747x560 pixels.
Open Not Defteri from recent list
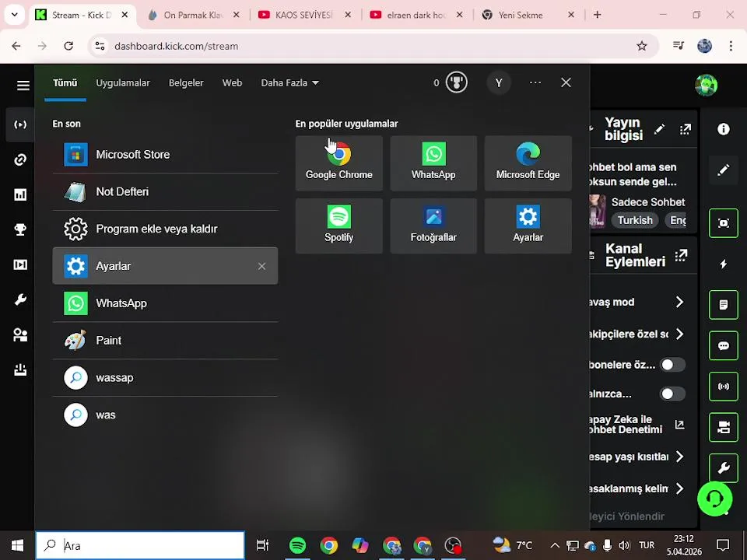(165, 191)
